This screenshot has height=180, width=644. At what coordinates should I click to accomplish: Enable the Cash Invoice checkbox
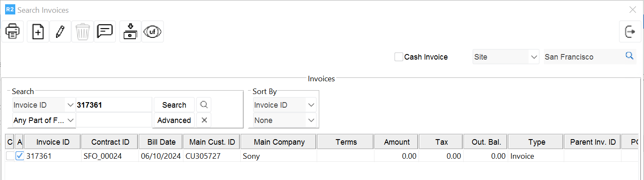point(399,57)
